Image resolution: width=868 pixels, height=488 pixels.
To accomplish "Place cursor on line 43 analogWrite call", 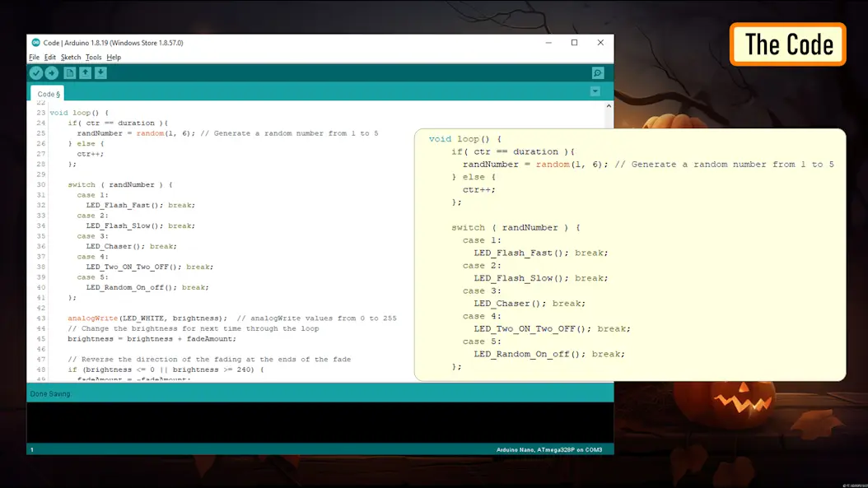I will click(147, 318).
